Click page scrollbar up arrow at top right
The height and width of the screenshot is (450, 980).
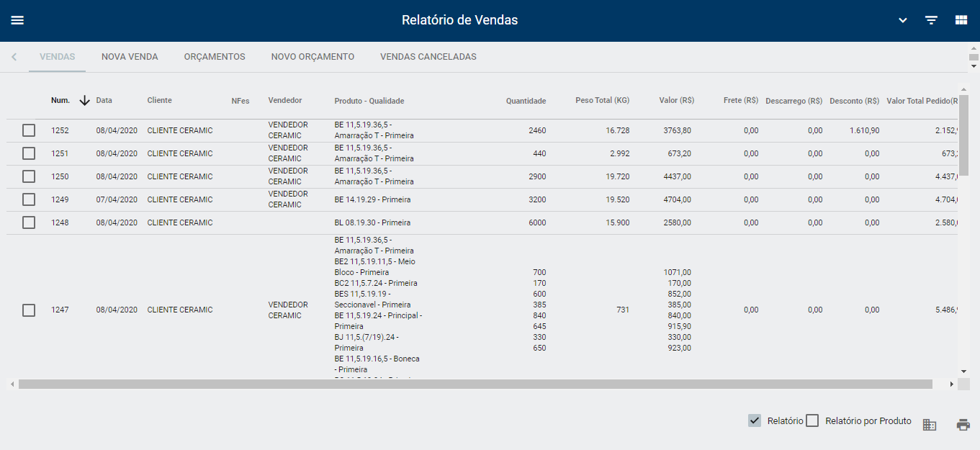pos(974,48)
